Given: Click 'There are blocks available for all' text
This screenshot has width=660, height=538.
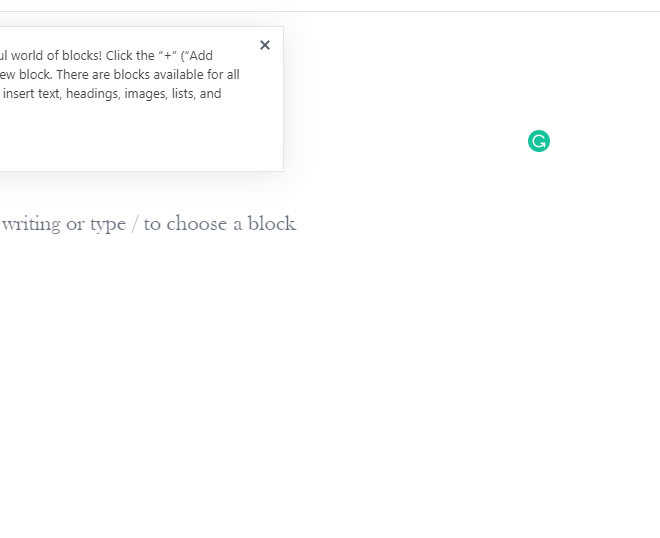Looking at the screenshot, I should 148,75.
